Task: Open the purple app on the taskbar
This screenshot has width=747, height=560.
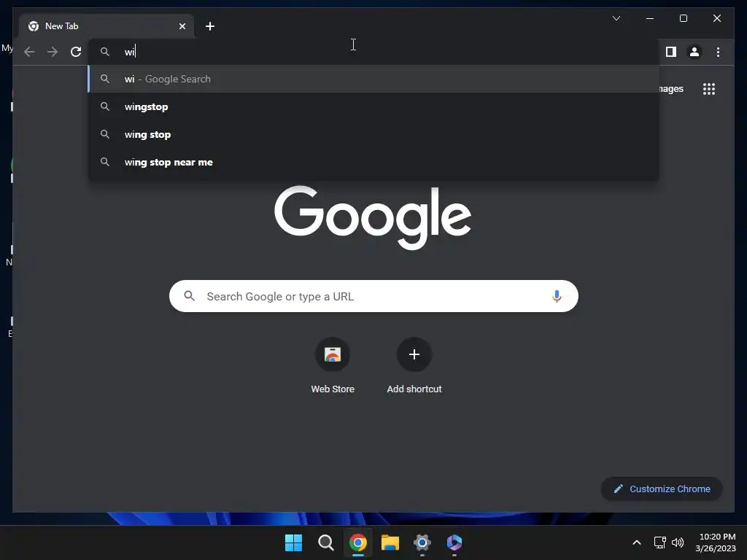Action: click(x=454, y=542)
